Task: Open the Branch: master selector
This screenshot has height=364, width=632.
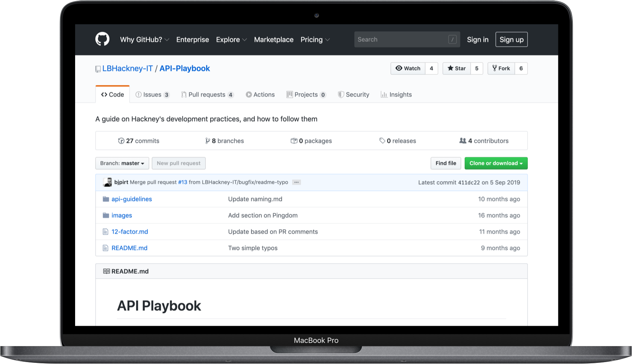Action: 122,163
